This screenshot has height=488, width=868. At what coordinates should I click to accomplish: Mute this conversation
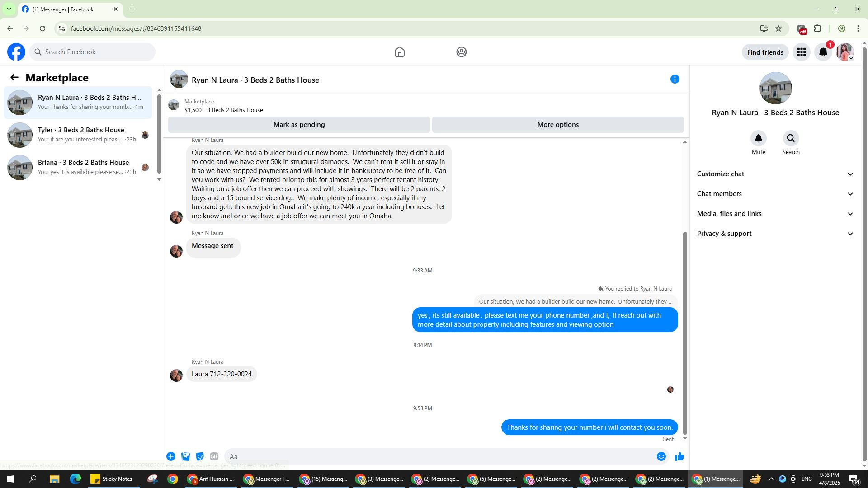click(x=758, y=139)
